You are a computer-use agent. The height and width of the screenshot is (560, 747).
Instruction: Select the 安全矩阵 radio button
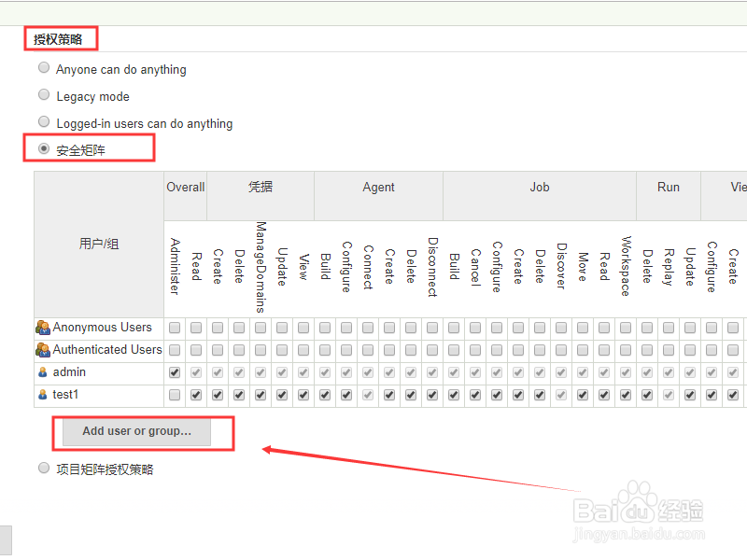44,148
